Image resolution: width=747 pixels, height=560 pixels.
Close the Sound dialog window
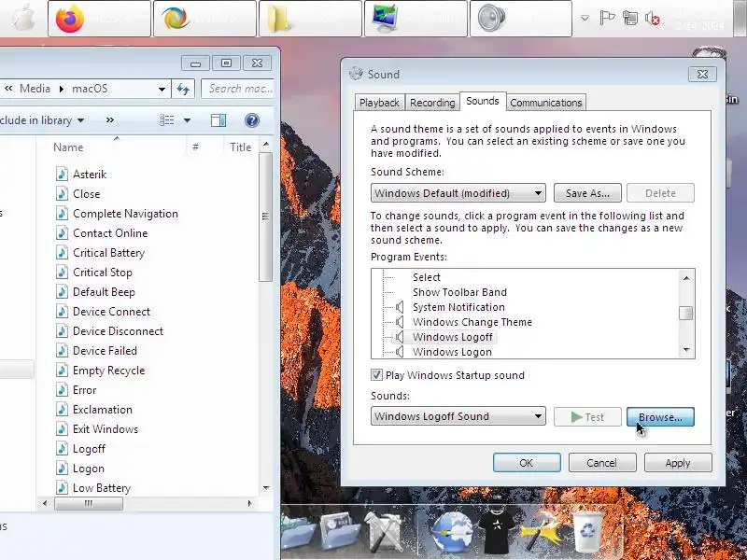(x=702, y=75)
